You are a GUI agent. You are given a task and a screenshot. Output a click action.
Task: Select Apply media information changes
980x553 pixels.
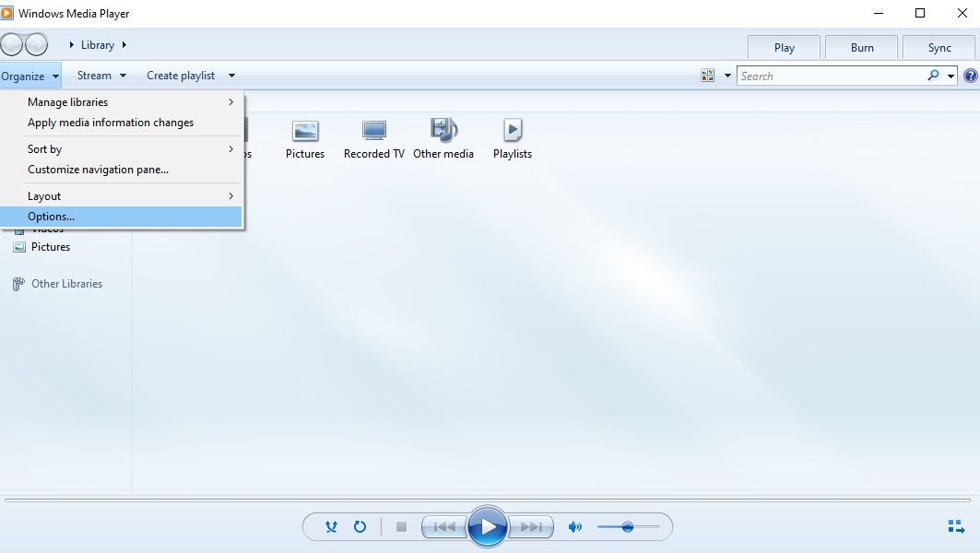click(x=122, y=123)
